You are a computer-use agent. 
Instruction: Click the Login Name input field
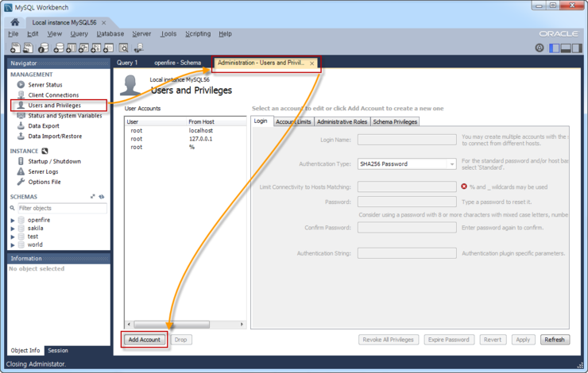point(407,140)
